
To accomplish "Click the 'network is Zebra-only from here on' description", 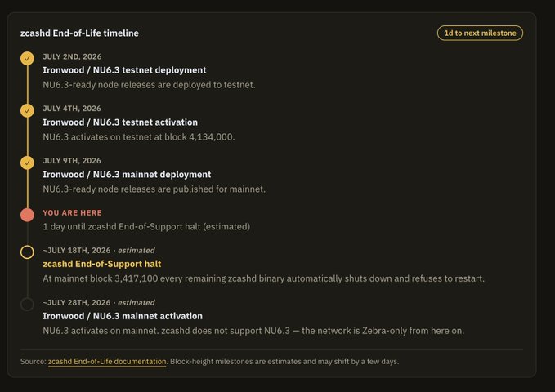I will click(253, 331).
